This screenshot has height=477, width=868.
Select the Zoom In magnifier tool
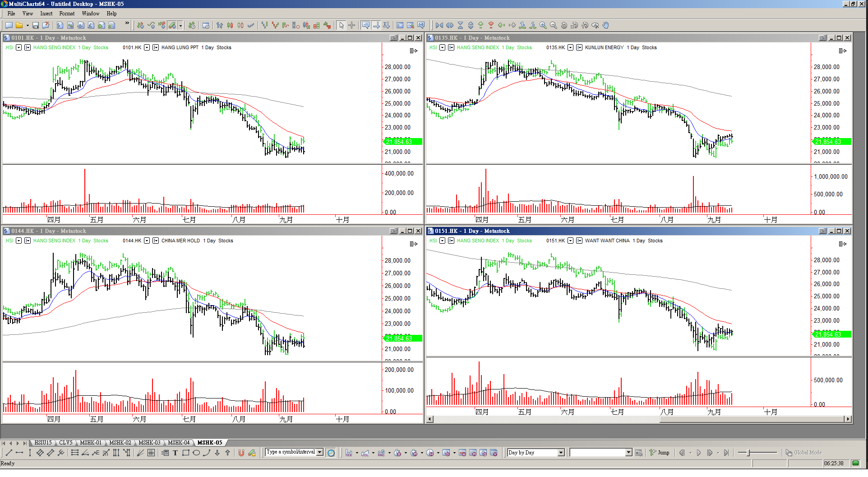(543, 25)
